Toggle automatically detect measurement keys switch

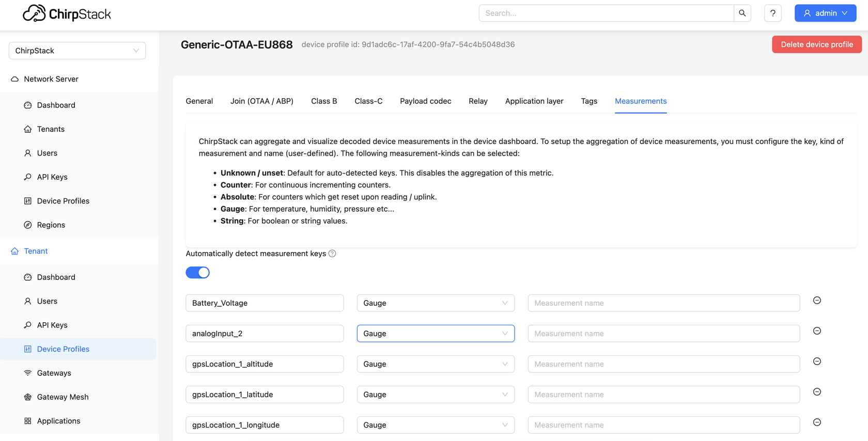tap(197, 273)
